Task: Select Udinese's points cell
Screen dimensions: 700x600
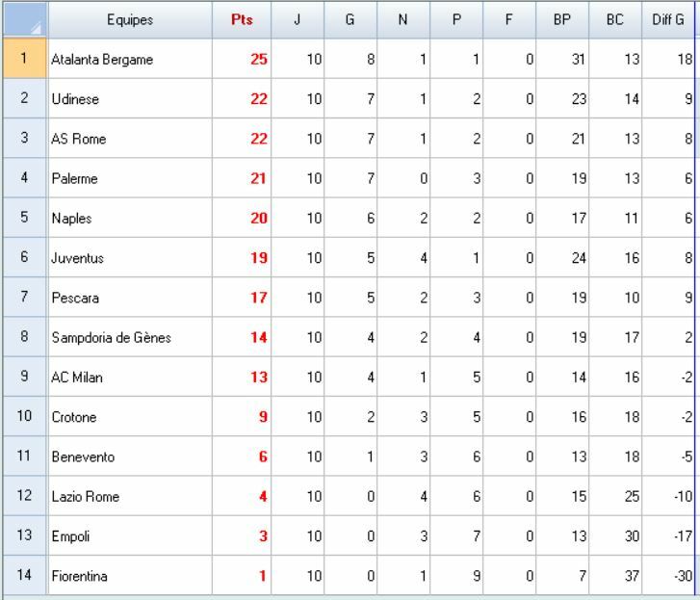Action: click(x=242, y=99)
